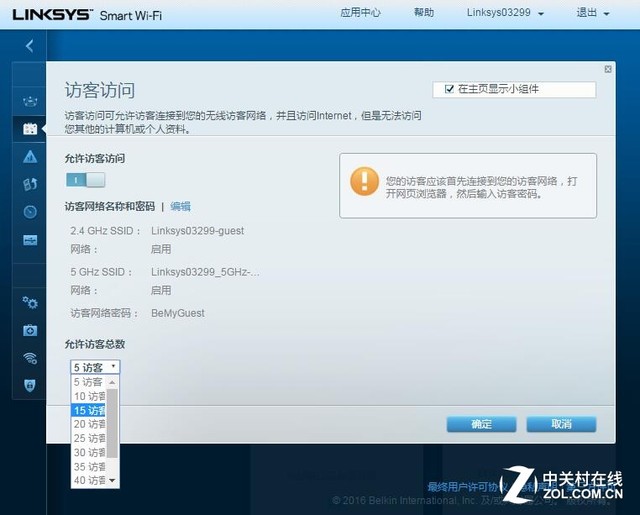Open the Network Map sidebar icon
This screenshot has width=640, height=515.
tap(30, 101)
